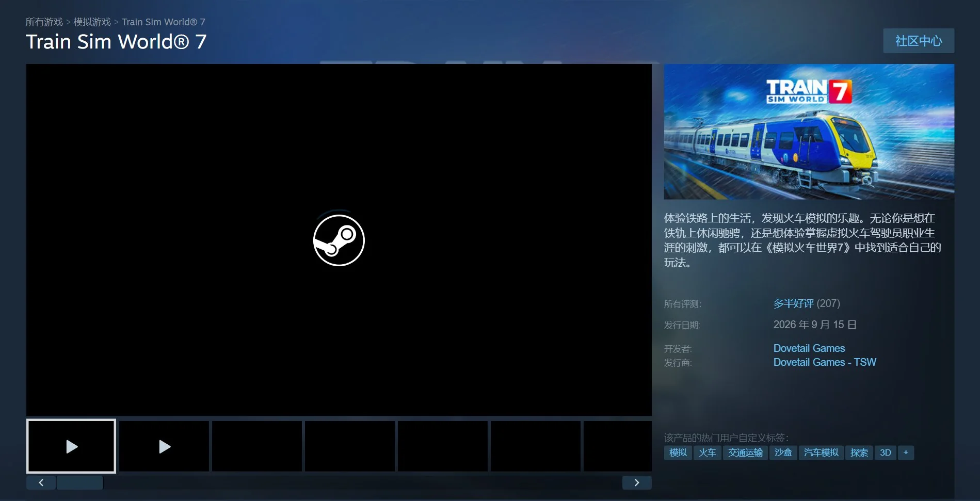Click the game description starting 体验铁路上的生活

click(x=802, y=240)
